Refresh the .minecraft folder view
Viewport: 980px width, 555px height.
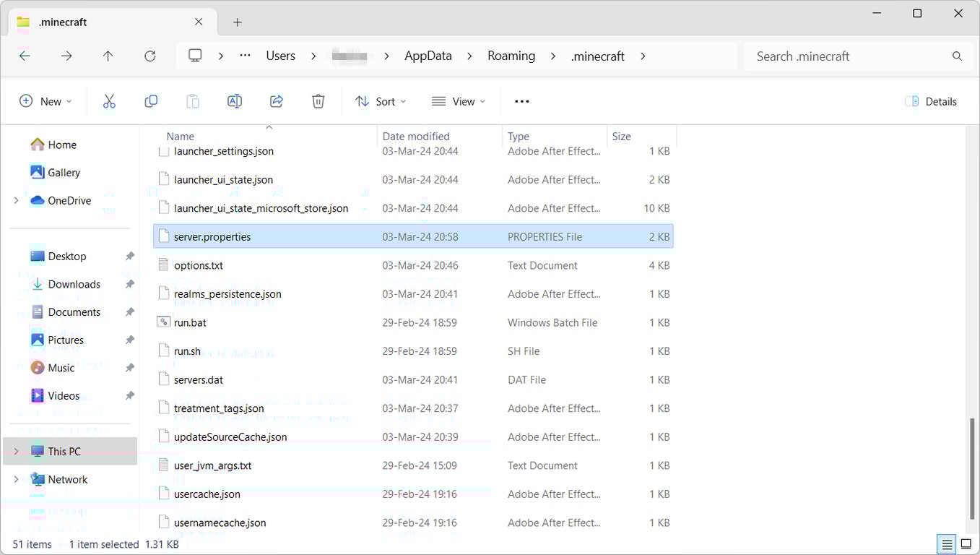click(x=149, y=56)
